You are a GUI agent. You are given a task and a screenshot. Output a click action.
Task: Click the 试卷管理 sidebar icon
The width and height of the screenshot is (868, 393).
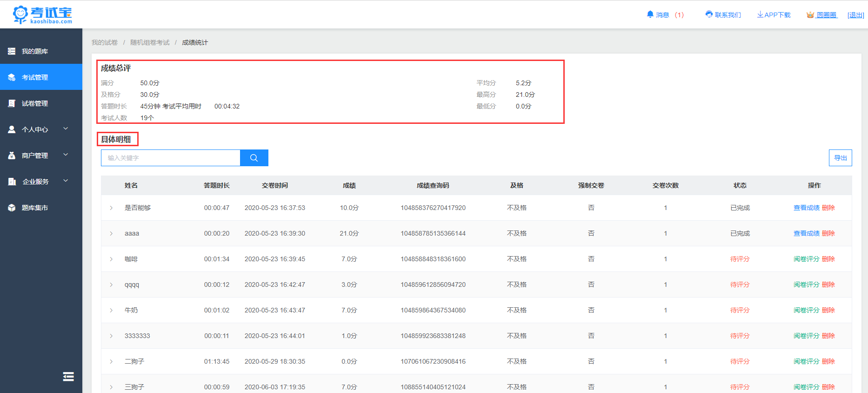click(x=12, y=103)
